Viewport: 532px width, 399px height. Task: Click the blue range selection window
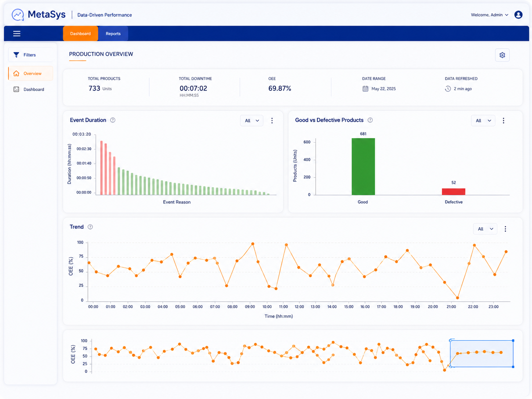(x=482, y=353)
